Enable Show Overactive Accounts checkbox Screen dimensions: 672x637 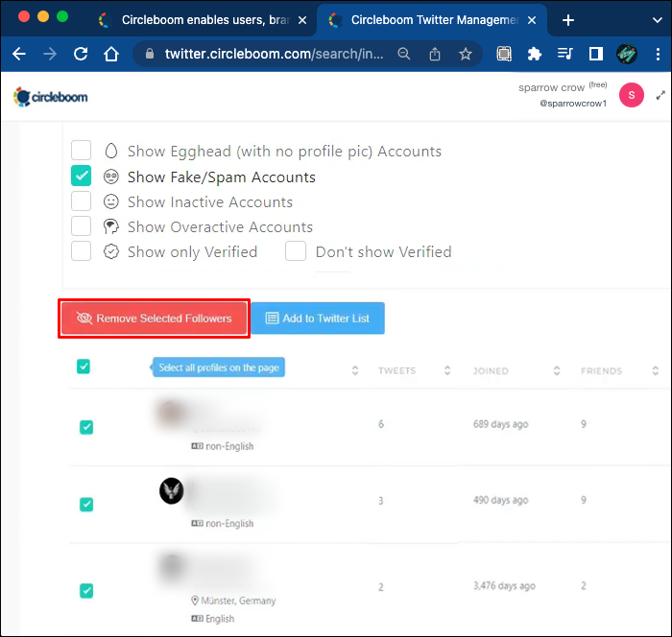click(81, 225)
